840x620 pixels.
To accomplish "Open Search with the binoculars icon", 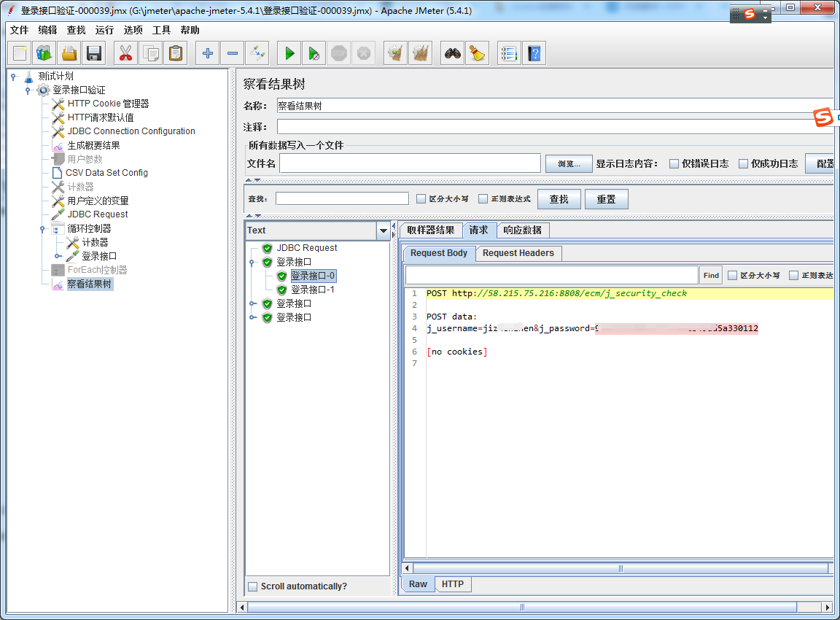I will coord(453,53).
